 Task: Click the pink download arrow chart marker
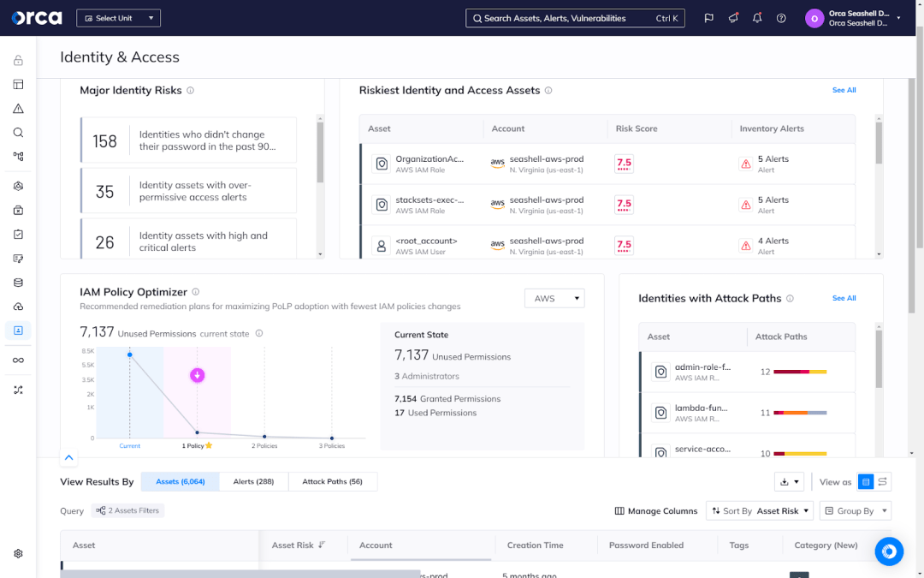click(x=198, y=375)
